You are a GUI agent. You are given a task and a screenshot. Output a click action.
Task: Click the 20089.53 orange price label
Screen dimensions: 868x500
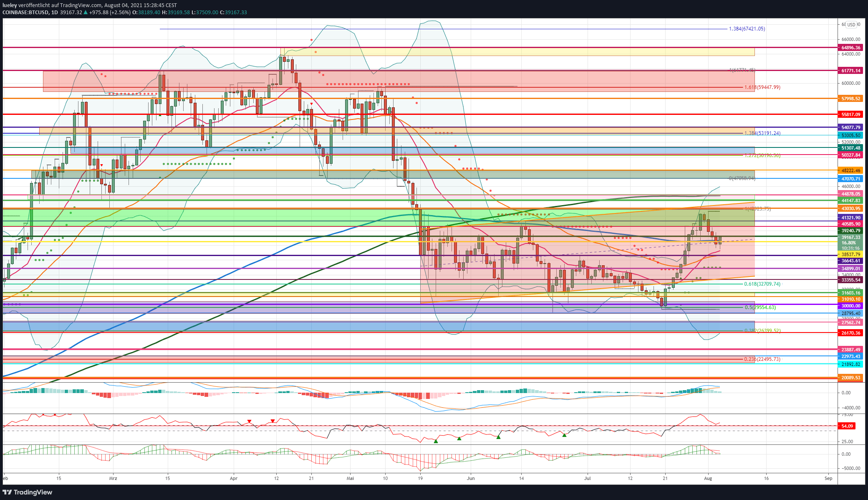pyautogui.click(x=850, y=378)
